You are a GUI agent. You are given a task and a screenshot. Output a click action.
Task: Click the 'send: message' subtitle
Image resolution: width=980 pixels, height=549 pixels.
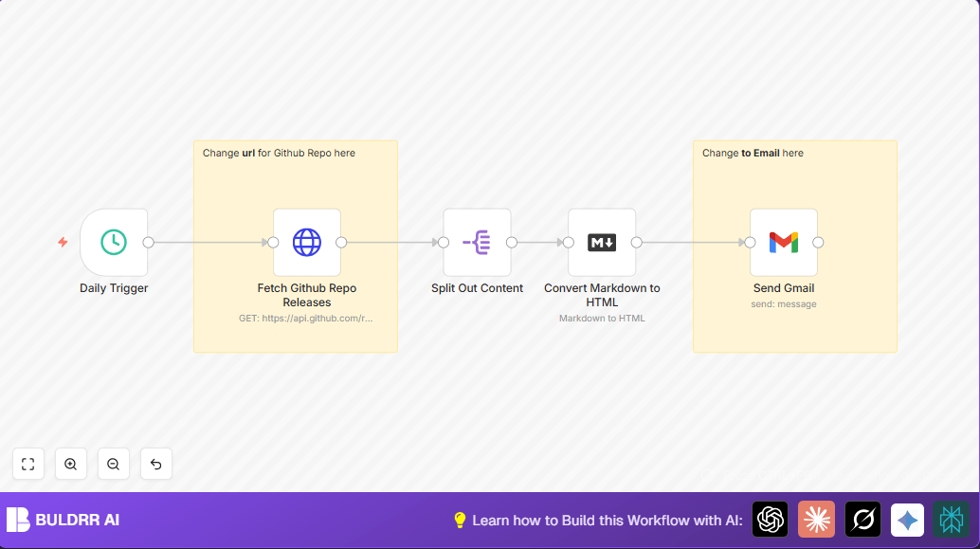pyautogui.click(x=784, y=304)
